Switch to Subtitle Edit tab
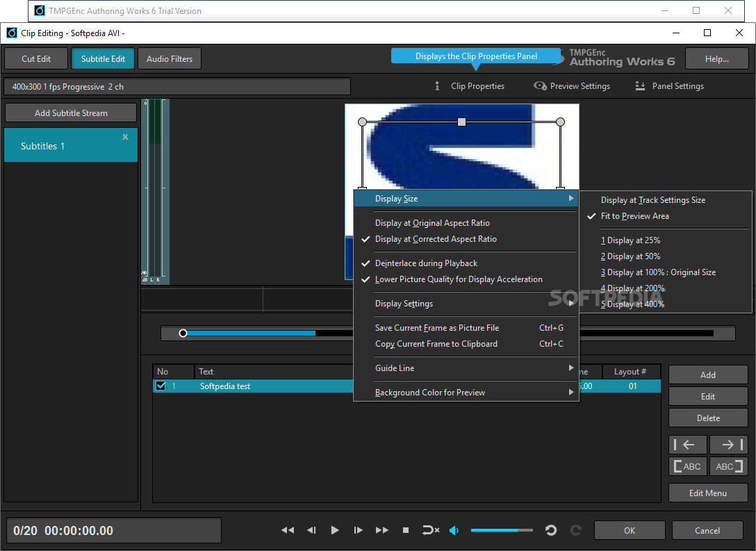 tap(103, 59)
